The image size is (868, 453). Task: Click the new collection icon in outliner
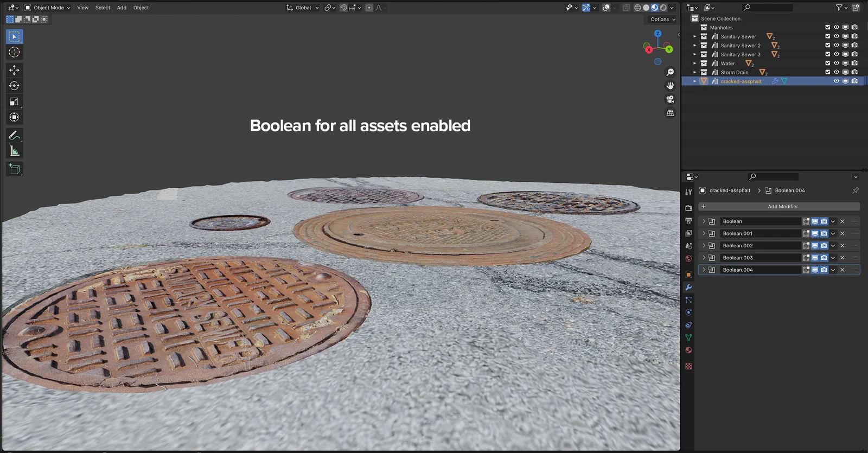tap(856, 8)
